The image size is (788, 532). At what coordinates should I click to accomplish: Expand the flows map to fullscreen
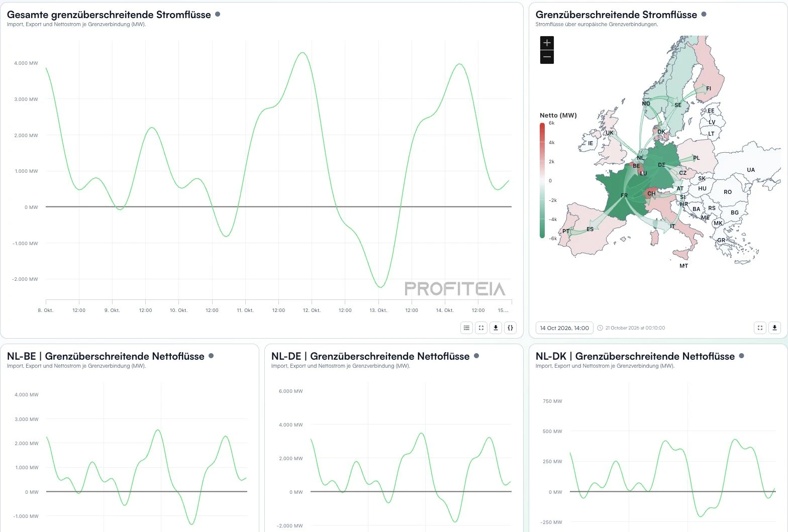click(x=760, y=328)
